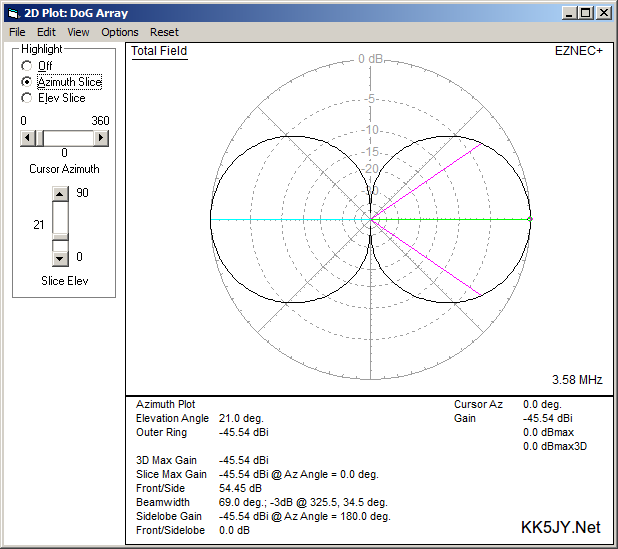Screen dimensions: 618x549
Task: Click the Reset menu item
Action: [164, 32]
